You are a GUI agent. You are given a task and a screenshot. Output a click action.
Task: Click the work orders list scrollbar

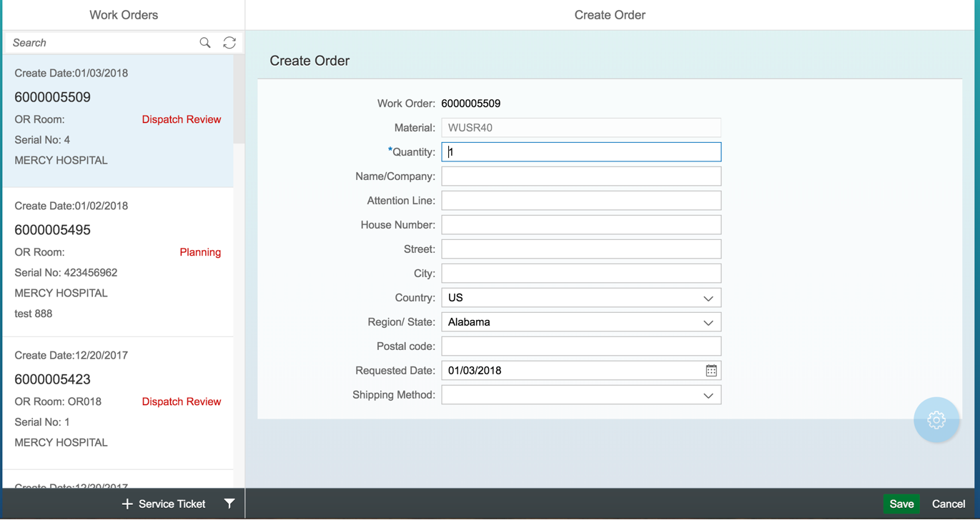239,99
